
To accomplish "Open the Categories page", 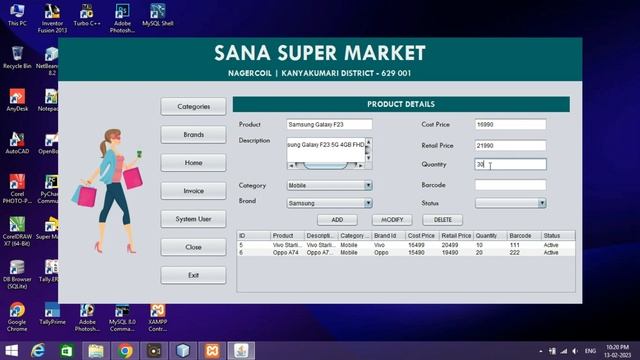I will coord(193,107).
